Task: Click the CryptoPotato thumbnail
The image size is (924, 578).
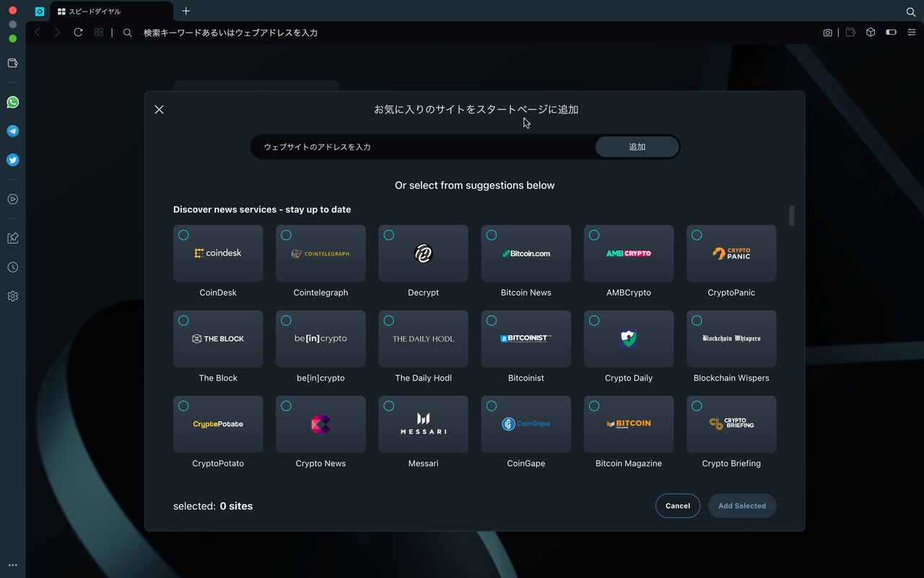Action: coord(218,424)
